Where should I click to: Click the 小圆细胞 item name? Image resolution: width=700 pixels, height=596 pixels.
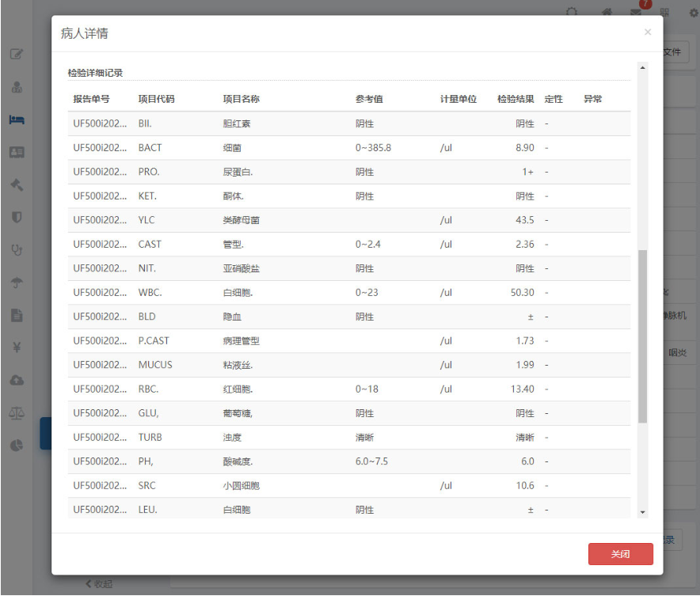241,485
